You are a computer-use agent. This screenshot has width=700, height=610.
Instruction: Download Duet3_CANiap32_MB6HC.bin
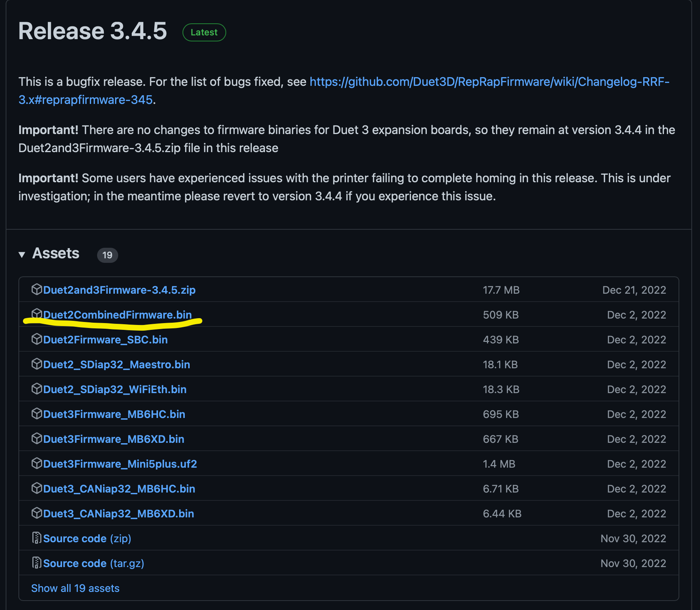click(119, 489)
